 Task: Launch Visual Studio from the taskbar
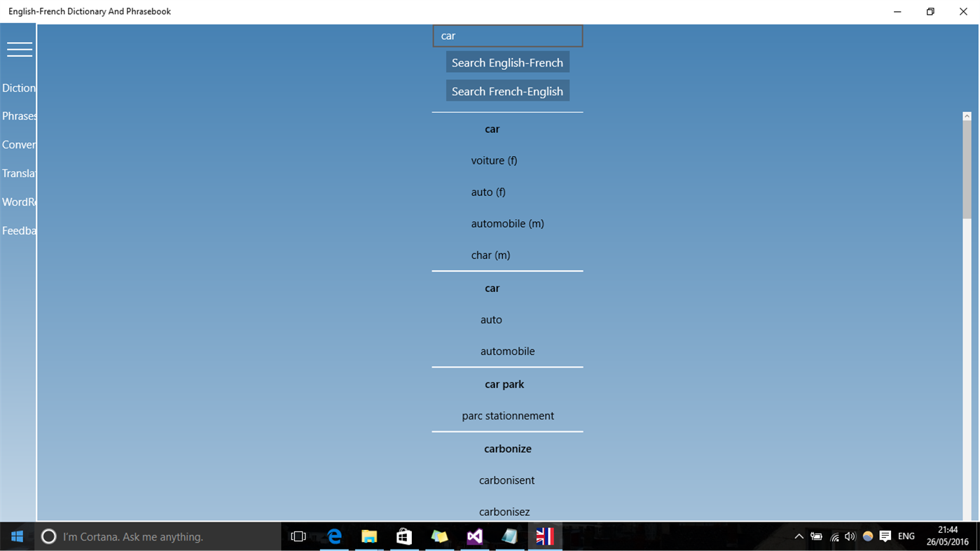pyautogui.click(x=474, y=536)
